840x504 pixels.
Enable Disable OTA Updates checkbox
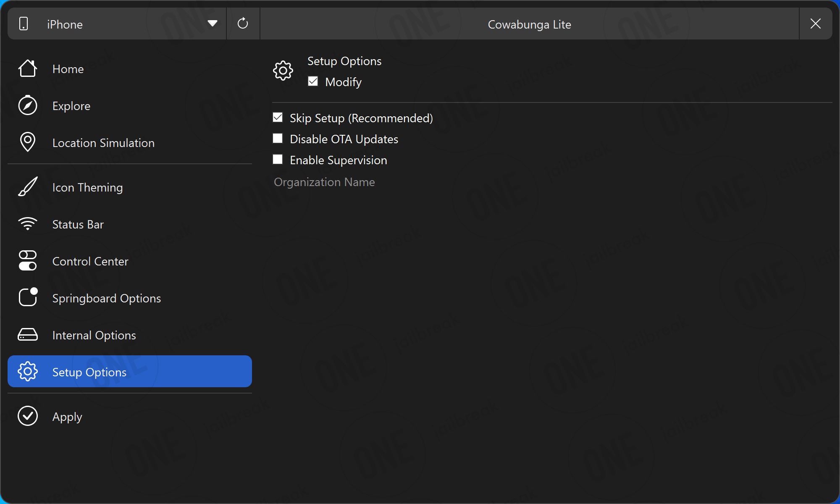pos(278,138)
